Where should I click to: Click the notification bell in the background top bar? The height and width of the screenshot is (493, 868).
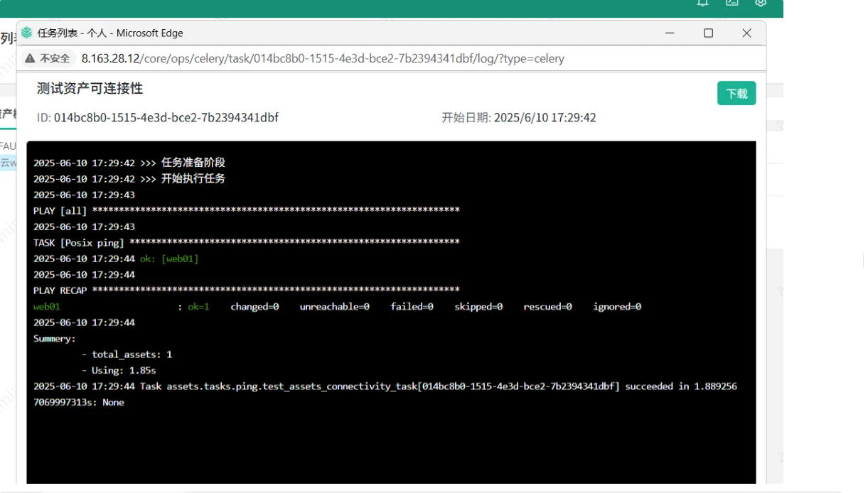click(x=702, y=3)
